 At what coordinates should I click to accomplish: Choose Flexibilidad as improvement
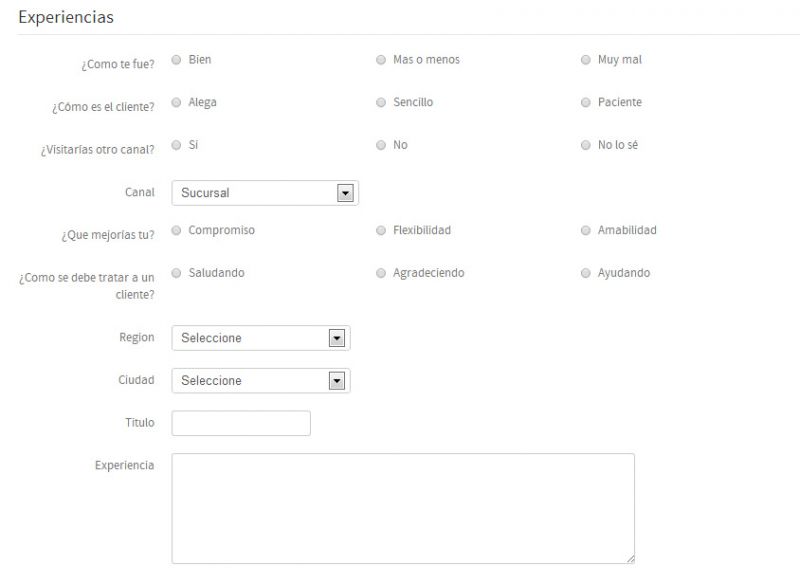pos(381,231)
